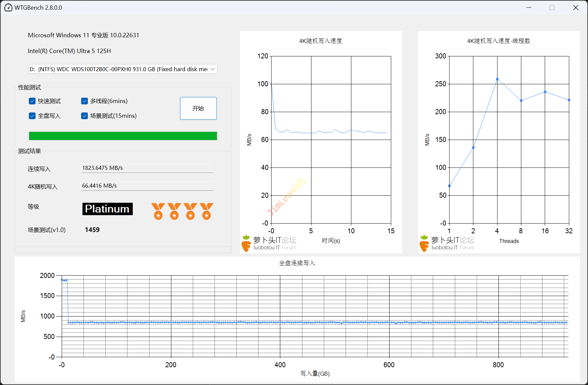Close the WTGBench window
This screenshot has height=385, width=588.
(576, 7)
